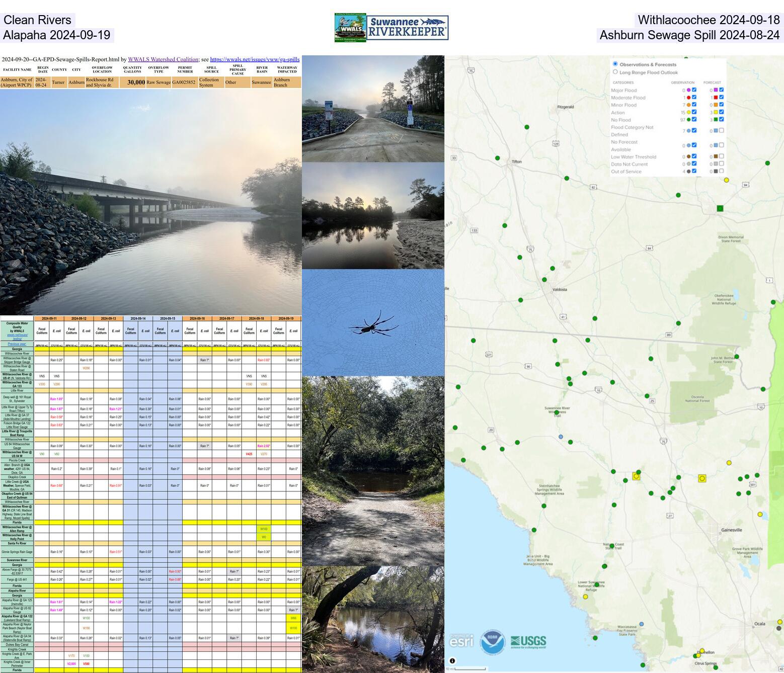784x673 pixels.
Task: Click the WWALS Watershed Coalition logo
Action: (350, 28)
